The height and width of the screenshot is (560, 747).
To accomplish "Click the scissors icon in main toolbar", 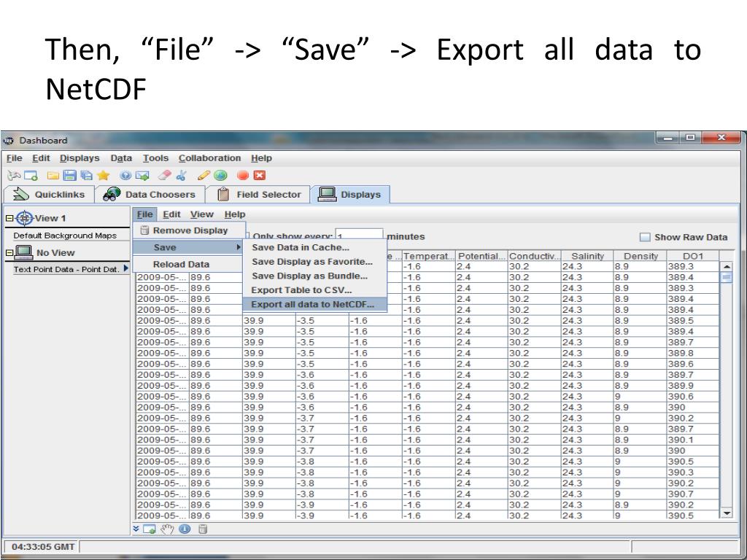I will (x=182, y=175).
